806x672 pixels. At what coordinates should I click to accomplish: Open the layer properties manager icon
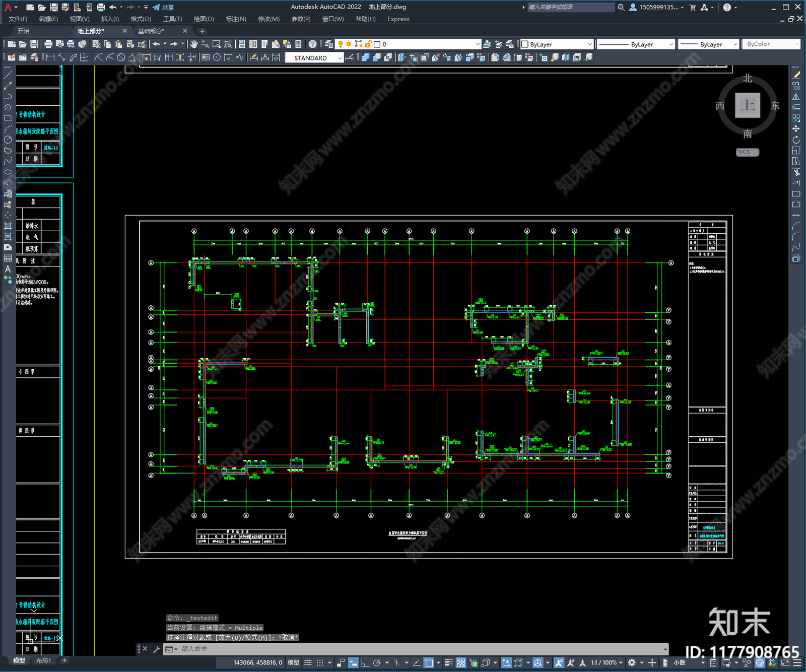click(x=328, y=44)
